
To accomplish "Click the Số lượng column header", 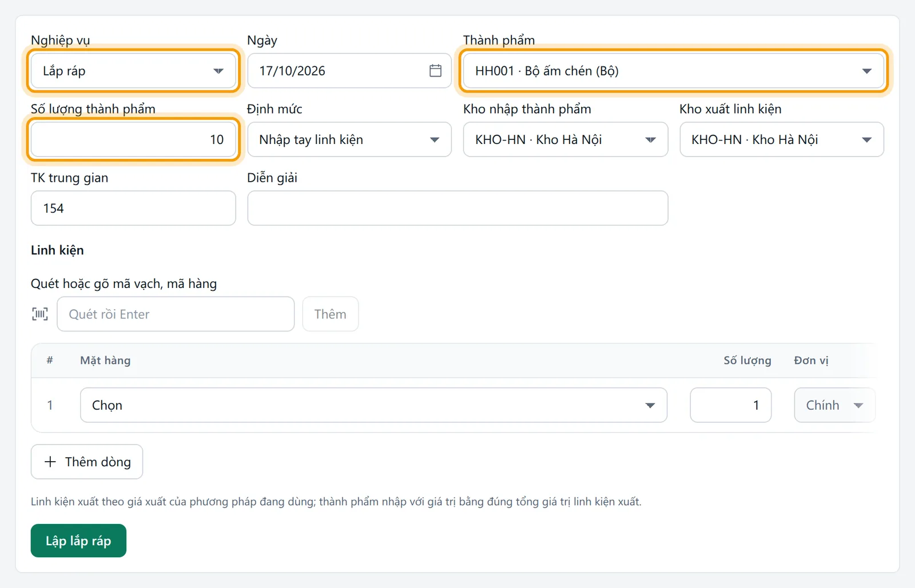I will coord(747,361).
